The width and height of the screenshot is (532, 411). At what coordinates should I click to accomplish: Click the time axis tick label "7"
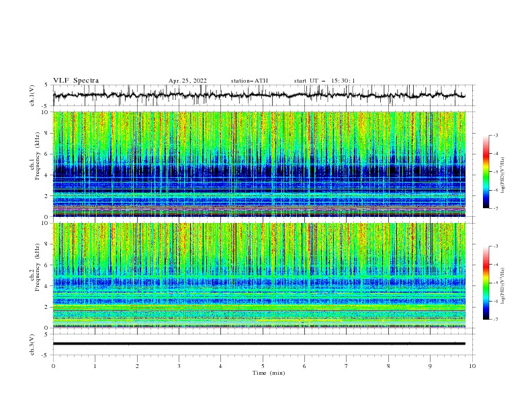click(x=347, y=366)
